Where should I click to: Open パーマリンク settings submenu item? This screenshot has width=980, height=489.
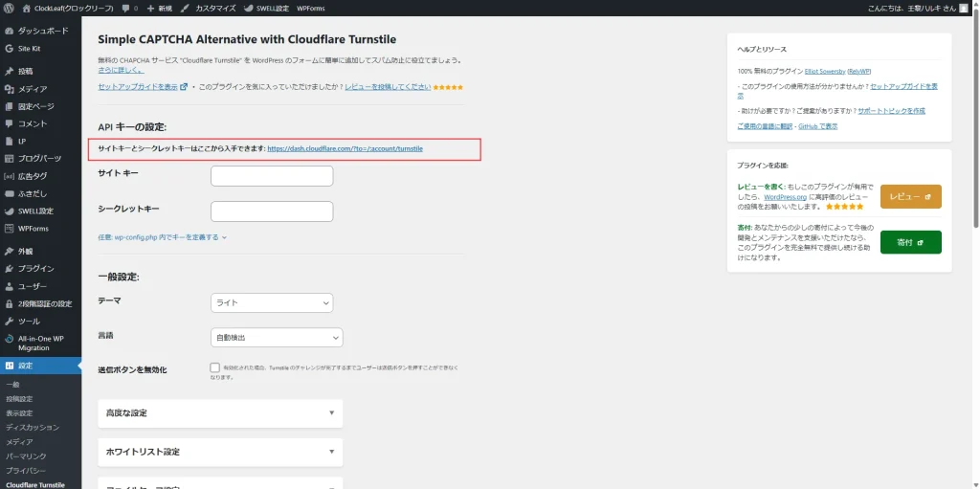(26, 456)
